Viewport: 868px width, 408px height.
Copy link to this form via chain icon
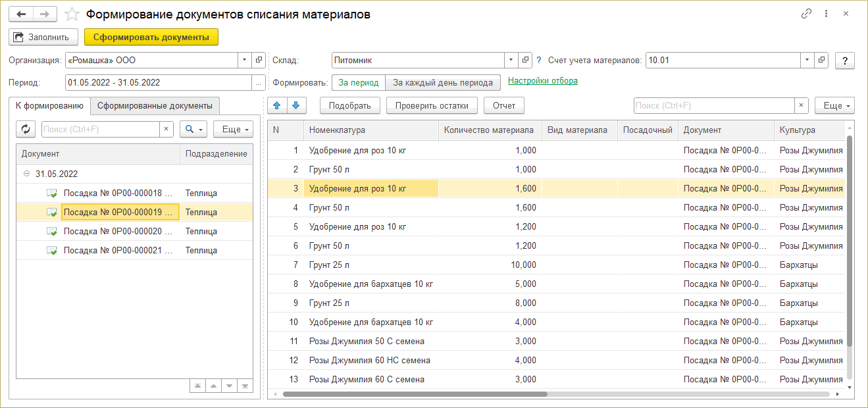tap(806, 14)
